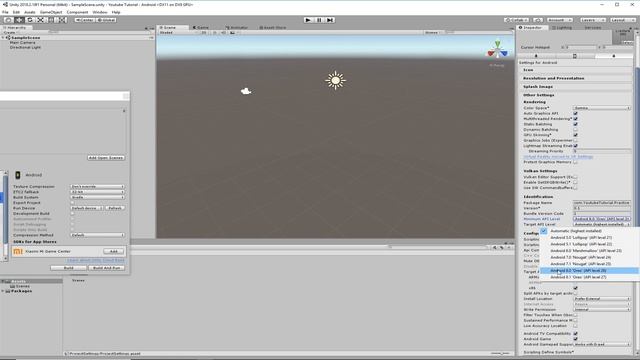Select the Move tool
The image size is (640, 360).
(x=19, y=20)
